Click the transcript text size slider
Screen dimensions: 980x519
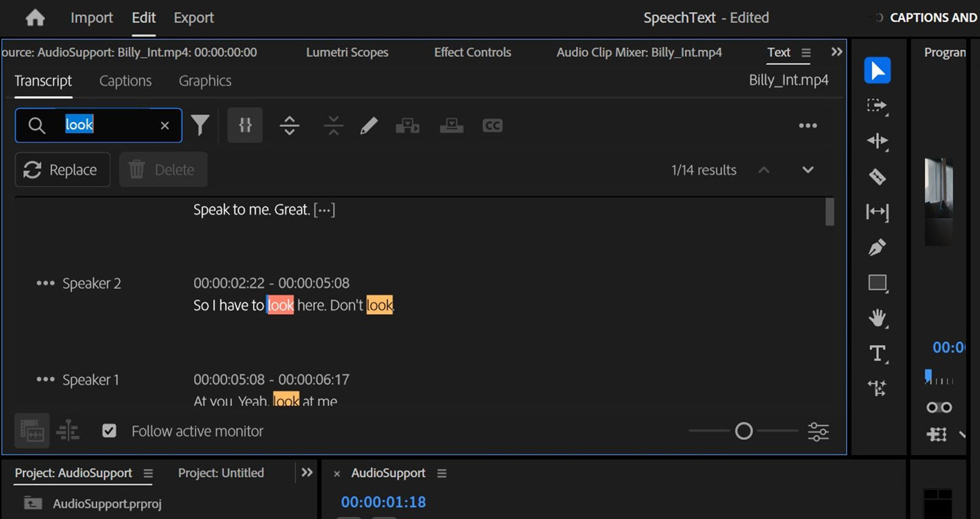[744, 431]
